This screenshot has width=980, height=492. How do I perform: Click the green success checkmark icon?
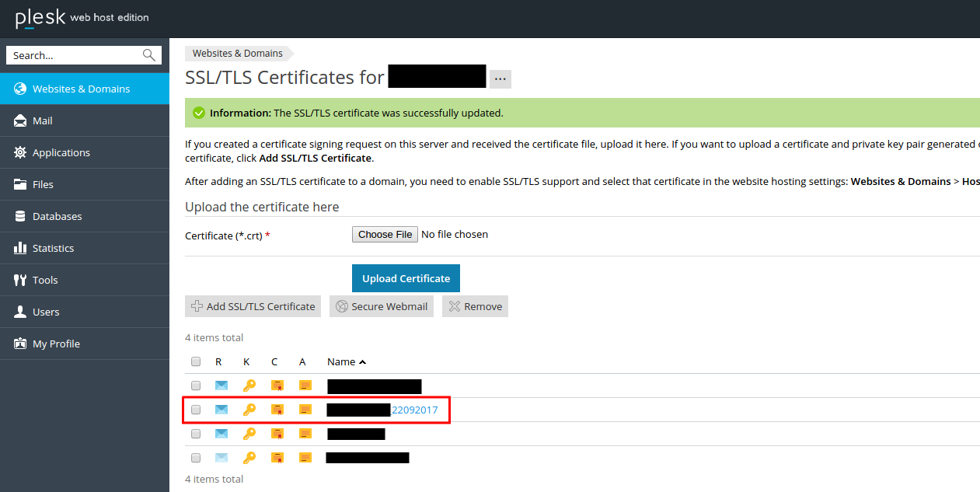pos(199,113)
